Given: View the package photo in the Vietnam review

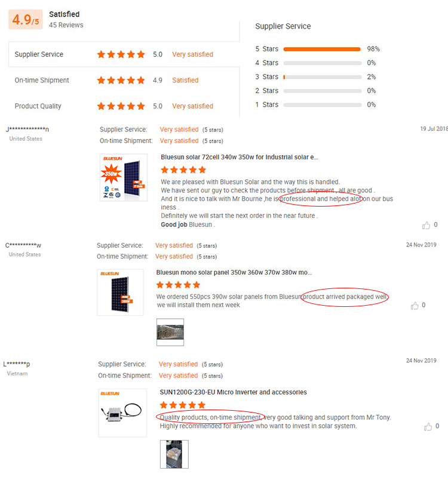Looking at the screenshot, I should point(174,454).
